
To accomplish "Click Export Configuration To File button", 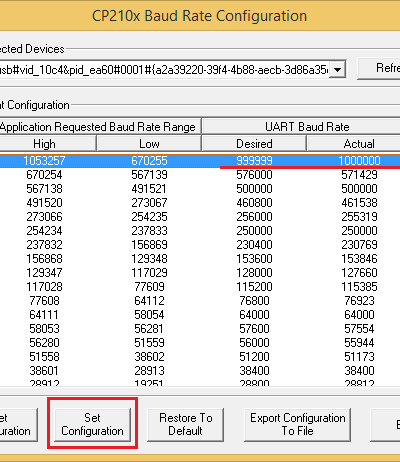I will tap(297, 424).
